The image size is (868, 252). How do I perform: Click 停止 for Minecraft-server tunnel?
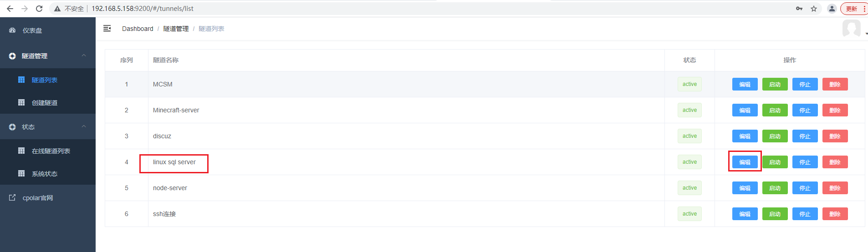805,110
